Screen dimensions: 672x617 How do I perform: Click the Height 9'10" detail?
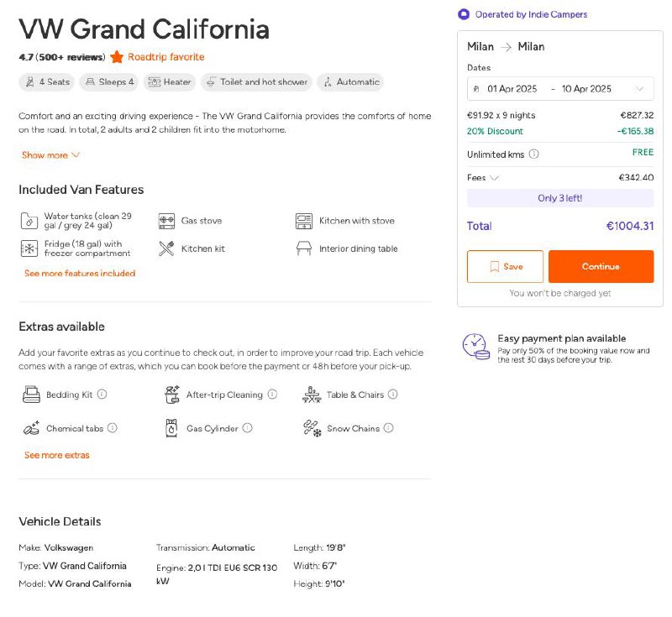[319, 583]
